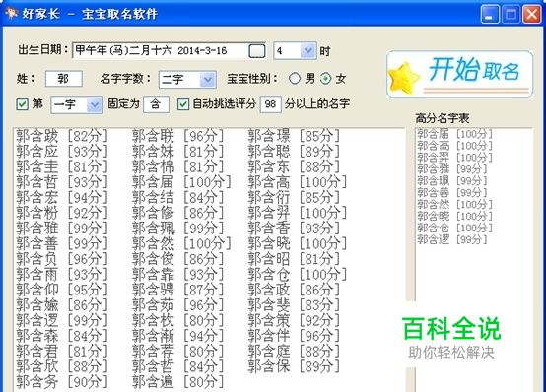
Task: Select 郭含仓 [100分] in main results list
Action: click(x=298, y=275)
